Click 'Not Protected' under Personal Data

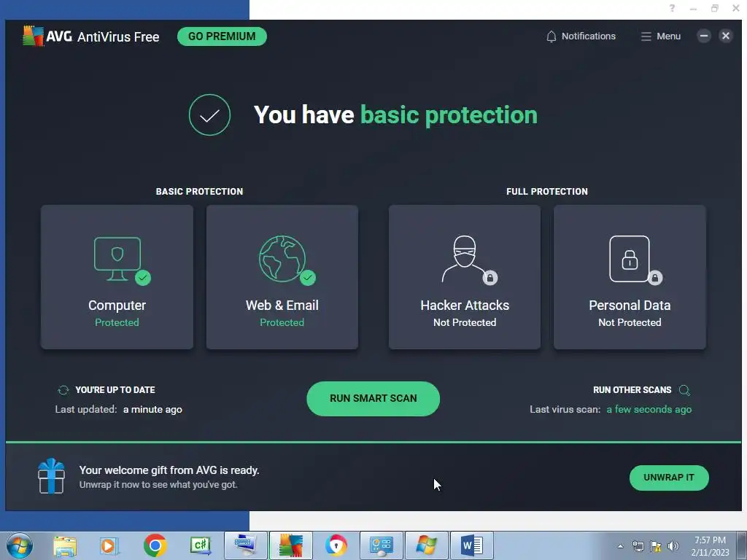pos(630,322)
